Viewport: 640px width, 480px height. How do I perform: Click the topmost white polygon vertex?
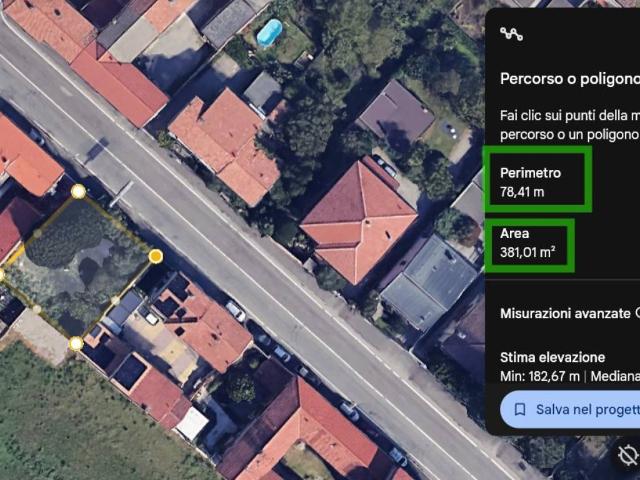point(78,191)
